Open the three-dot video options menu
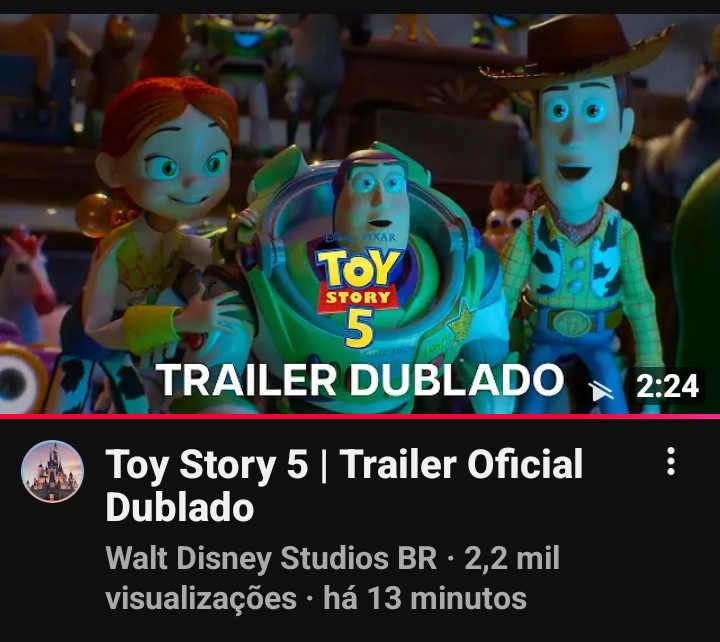This screenshot has height=642, width=720. [671, 461]
